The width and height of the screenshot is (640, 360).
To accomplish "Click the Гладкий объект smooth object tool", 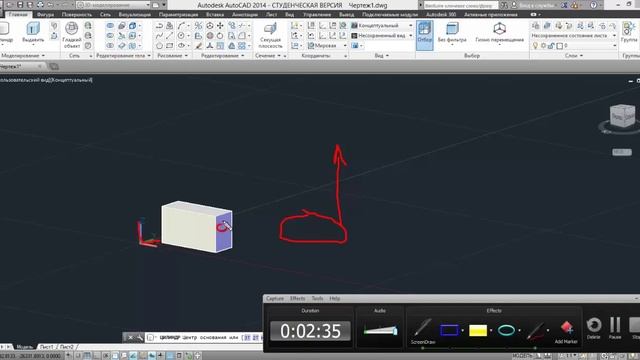I will point(72,35).
